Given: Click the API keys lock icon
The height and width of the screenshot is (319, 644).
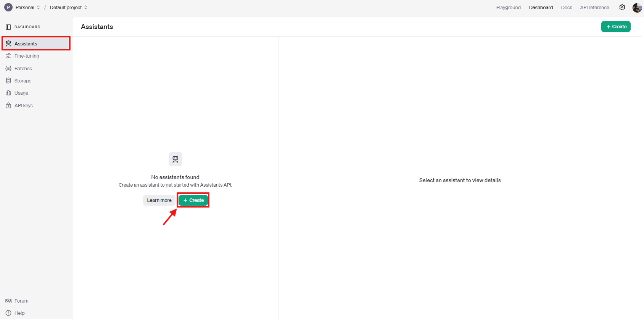Looking at the screenshot, I should pyautogui.click(x=8, y=106).
